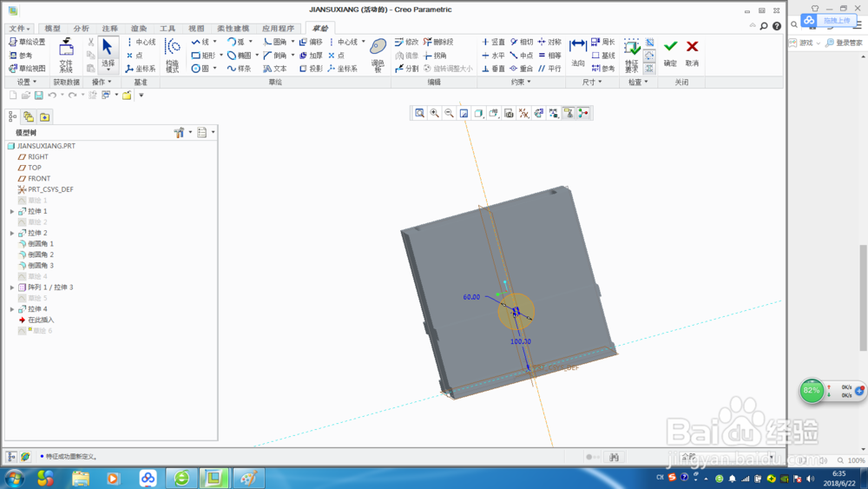The image size is (868, 489).
Task: Open model tree settings hammer dropdown
Action: click(182, 132)
